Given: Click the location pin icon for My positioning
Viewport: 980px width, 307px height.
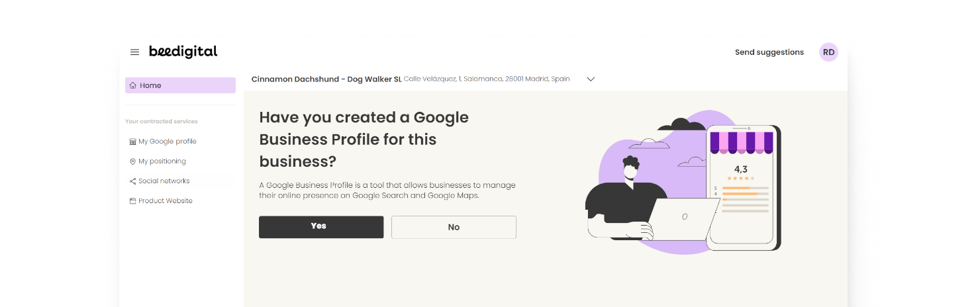Looking at the screenshot, I should coord(132,161).
